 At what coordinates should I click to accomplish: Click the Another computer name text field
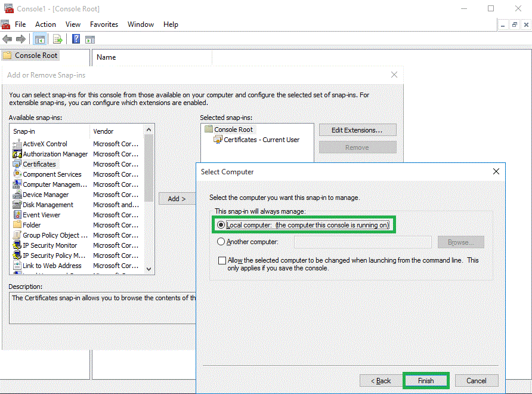363,242
